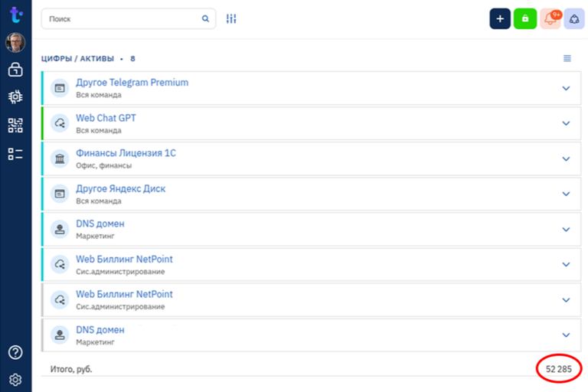The width and height of the screenshot is (588, 392).
Task: Click the user profile avatar
Action: pos(15,42)
